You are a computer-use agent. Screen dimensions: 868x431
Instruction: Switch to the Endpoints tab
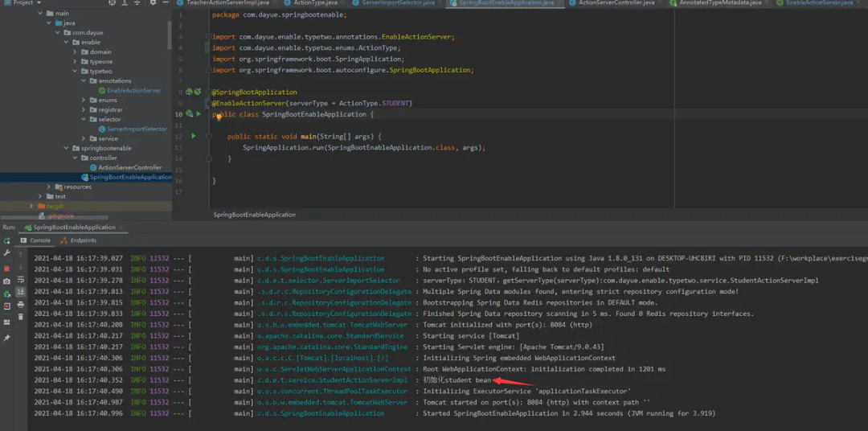tap(83, 240)
